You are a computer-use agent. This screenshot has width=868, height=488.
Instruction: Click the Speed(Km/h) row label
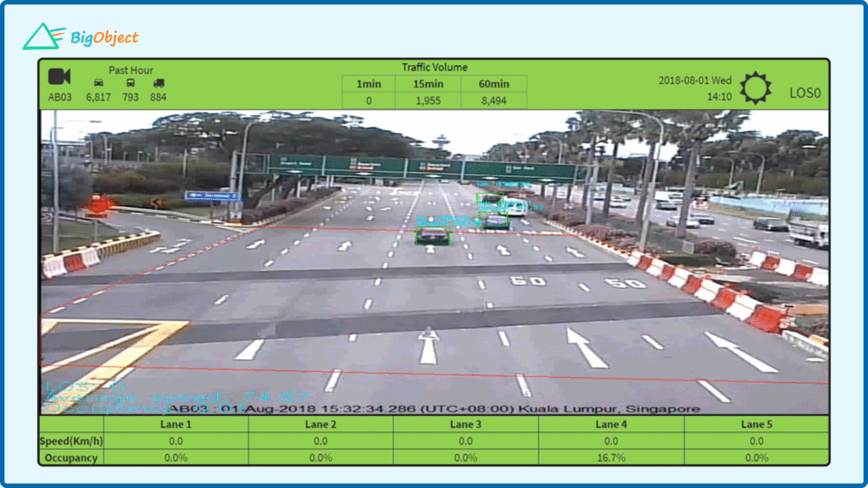[x=70, y=441]
